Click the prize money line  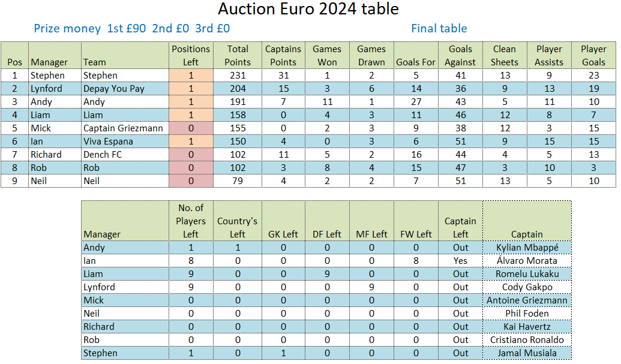131,28
